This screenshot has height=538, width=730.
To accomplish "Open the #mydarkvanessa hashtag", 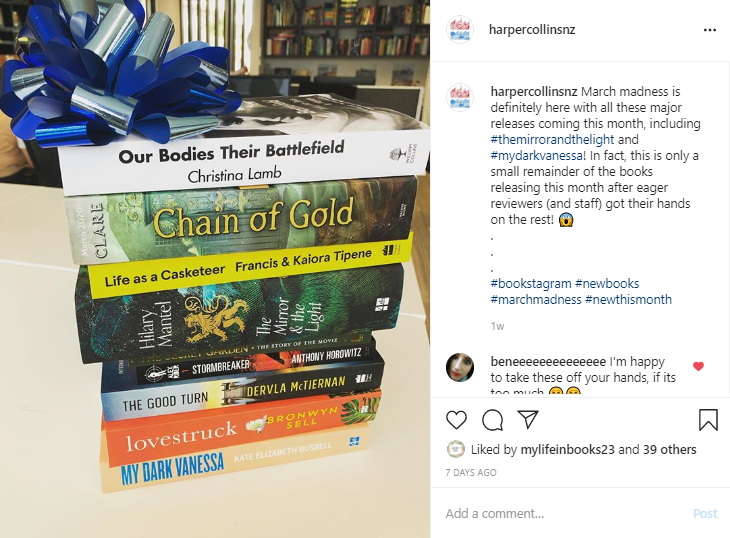I will [x=536, y=155].
